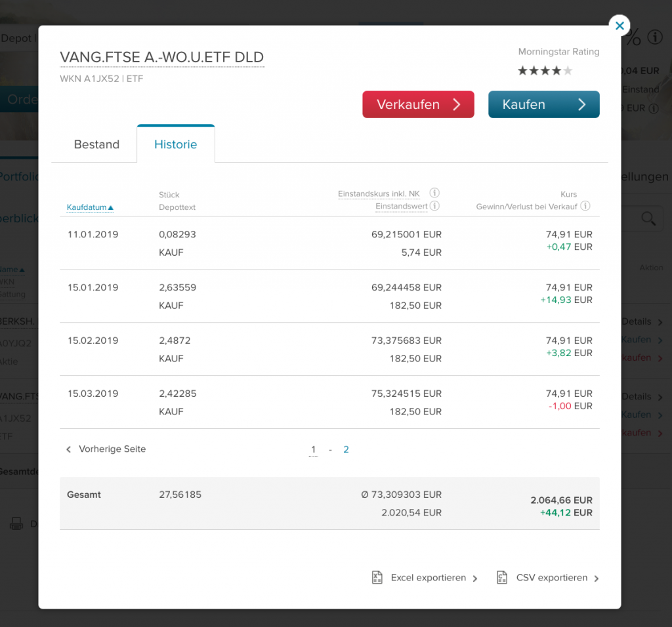Show info for Einstandskurs inkl. NK
This screenshot has height=627, width=672.
(434, 193)
